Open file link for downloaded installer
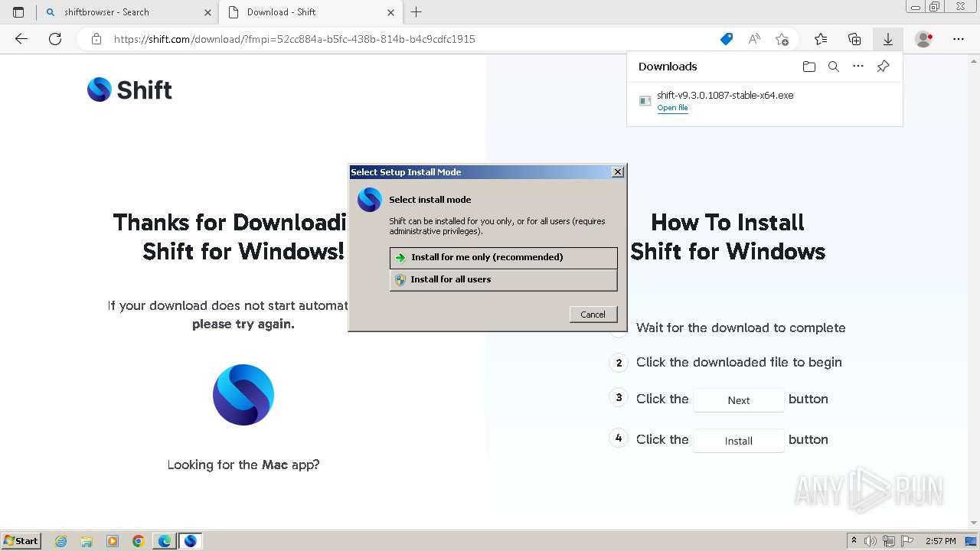This screenshot has height=551, width=980. pos(672,108)
